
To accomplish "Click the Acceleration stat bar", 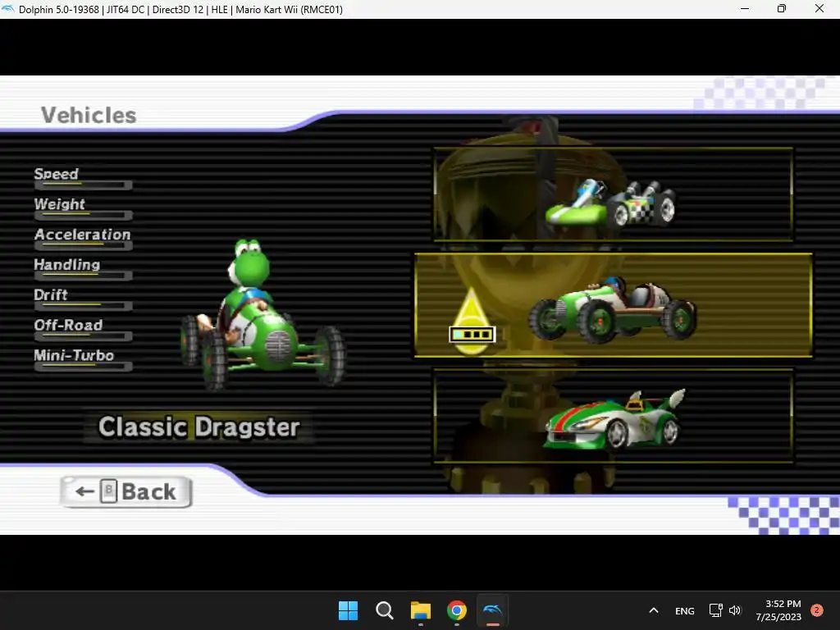I will 83,246.
